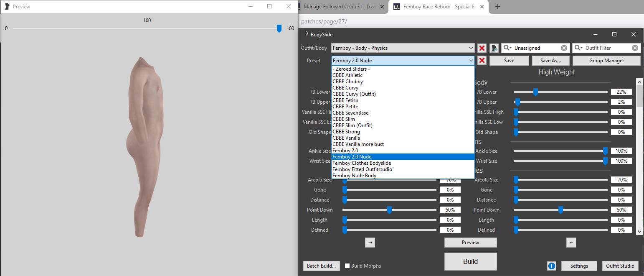Choose CBBE Slim (Outfit) preset

click(403, 125)
